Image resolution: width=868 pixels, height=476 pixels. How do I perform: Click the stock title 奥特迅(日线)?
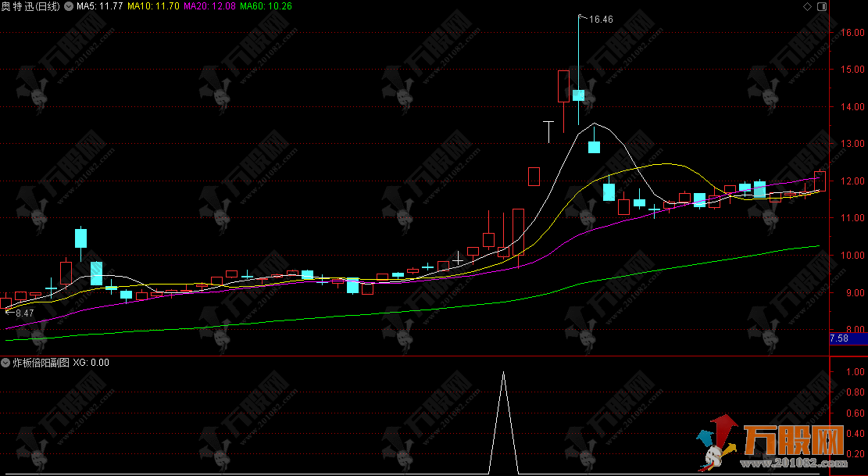pos(30,6)
